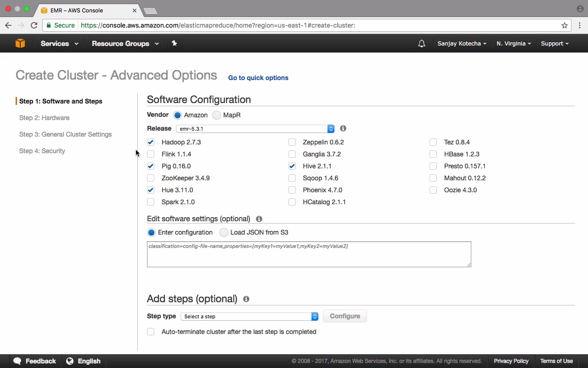Go to Step 2: Hardware
Screen dimensions: 588x368
45,118
